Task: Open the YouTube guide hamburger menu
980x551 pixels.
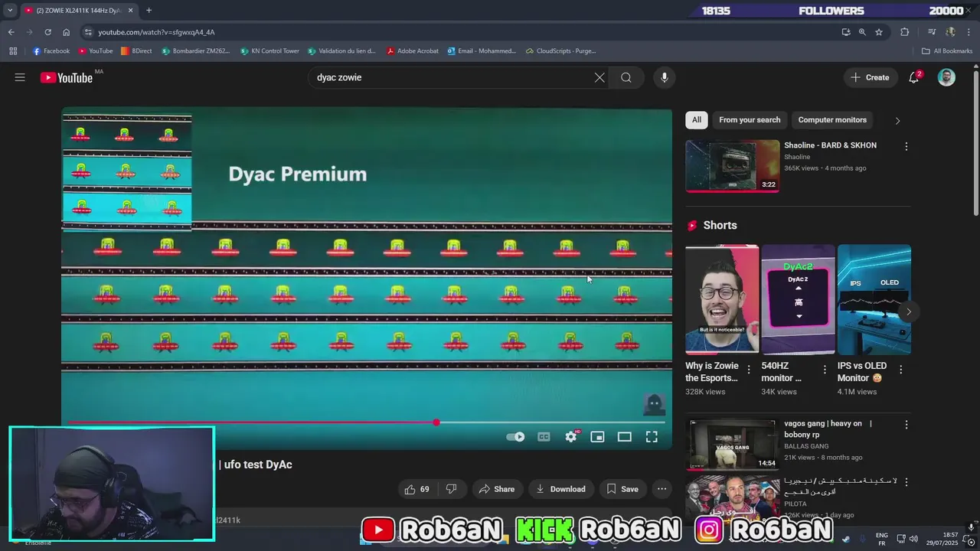Action: (x=20, y=77)
